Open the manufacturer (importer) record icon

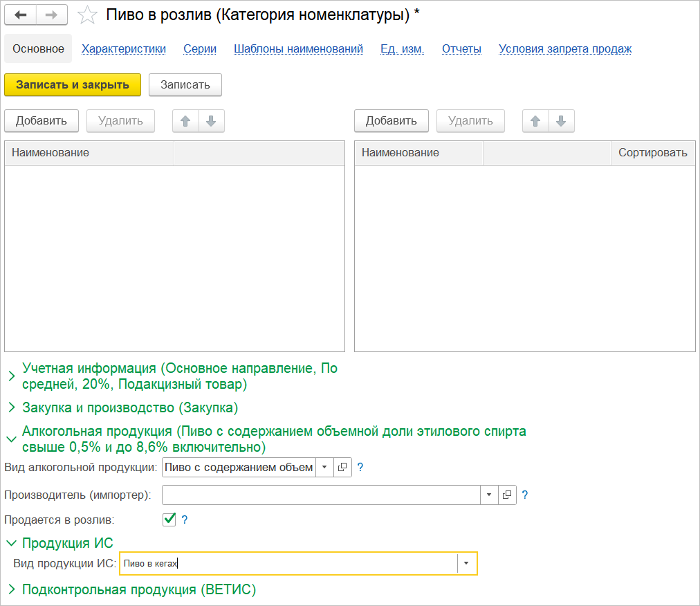507,495
